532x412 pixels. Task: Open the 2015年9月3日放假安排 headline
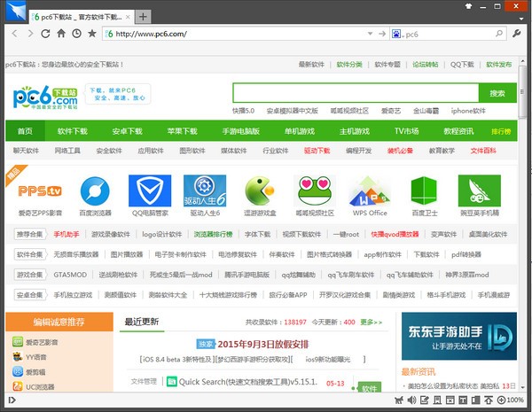coord(263,344)
